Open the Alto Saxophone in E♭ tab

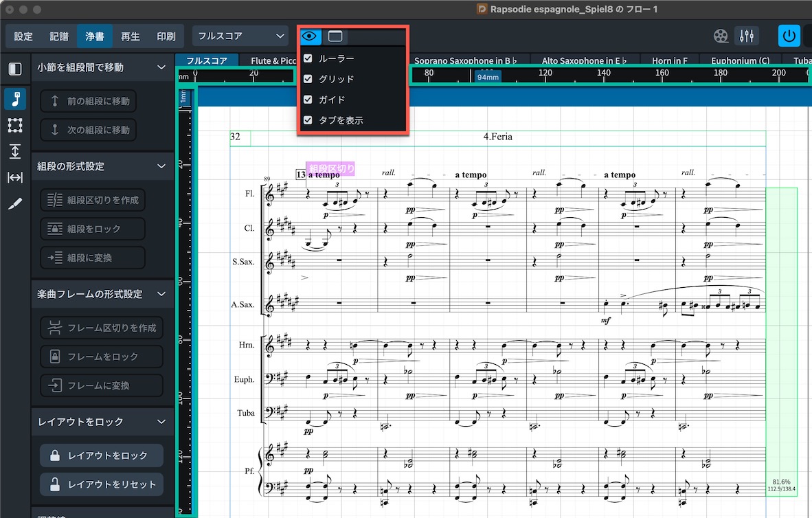point(584,60)
